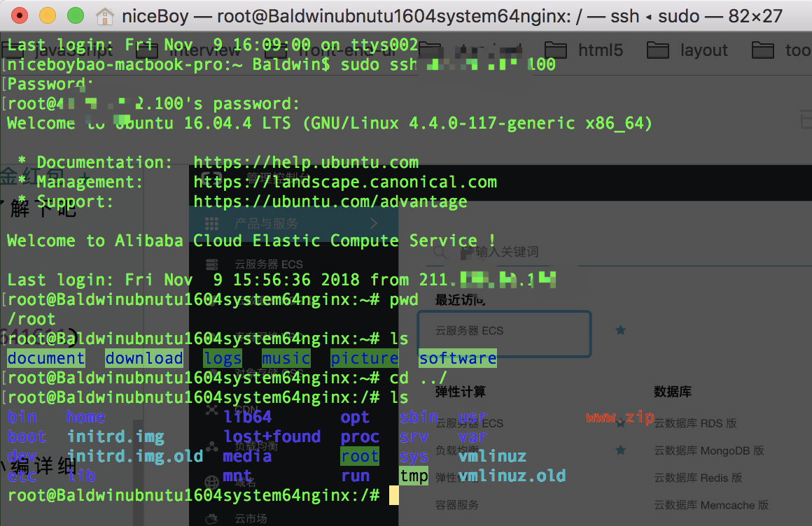This screenshot has height=526, width=812.
Task: Click the 'lib64' directory name
Action: pos(248,418)
